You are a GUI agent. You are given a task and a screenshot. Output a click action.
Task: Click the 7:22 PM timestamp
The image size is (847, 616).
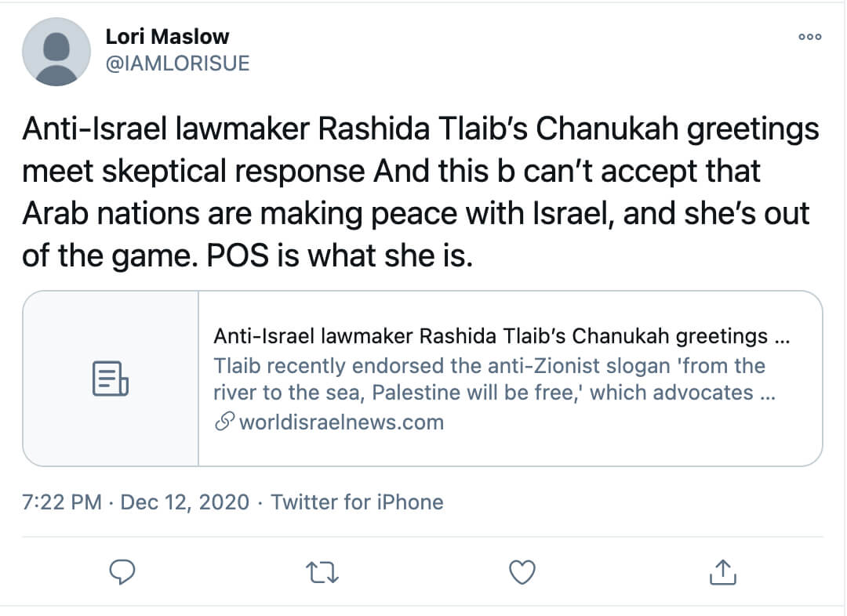coord(63,502)
